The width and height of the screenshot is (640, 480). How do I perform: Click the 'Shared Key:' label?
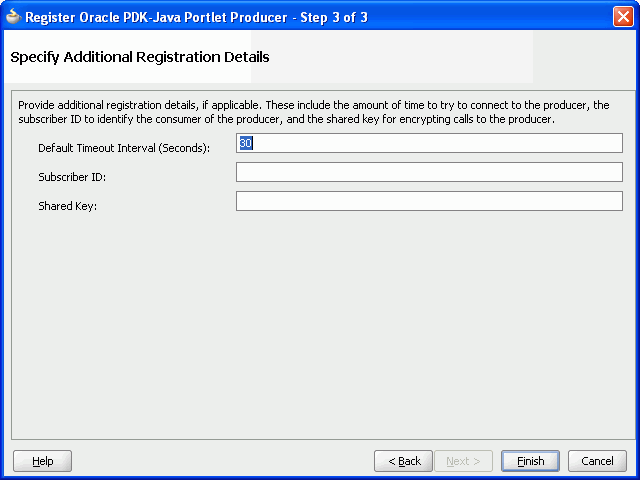68,206
